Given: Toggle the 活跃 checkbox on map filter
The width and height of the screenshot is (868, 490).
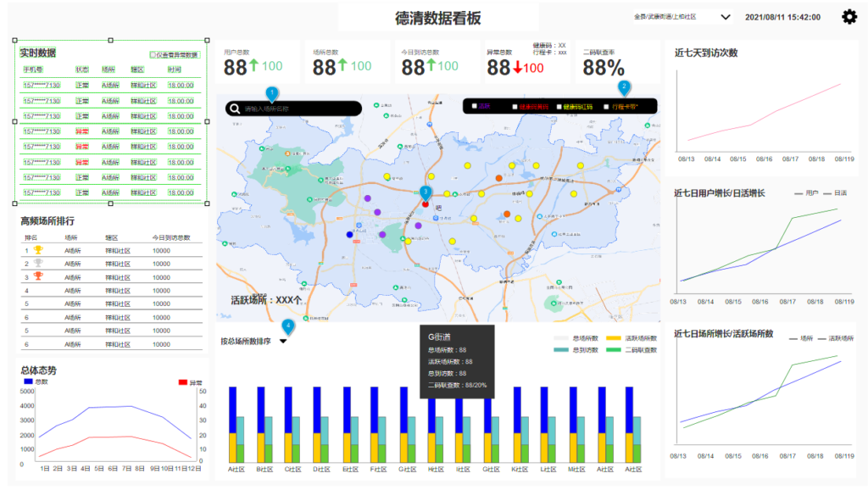Looking at the screenshot, I should coord(475,106).
